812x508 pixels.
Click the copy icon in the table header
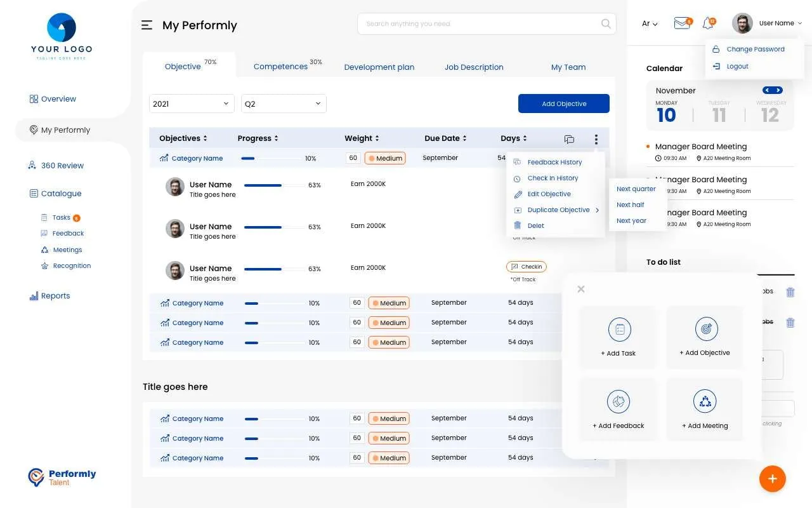pyautogui.click(x=569, y=139)
